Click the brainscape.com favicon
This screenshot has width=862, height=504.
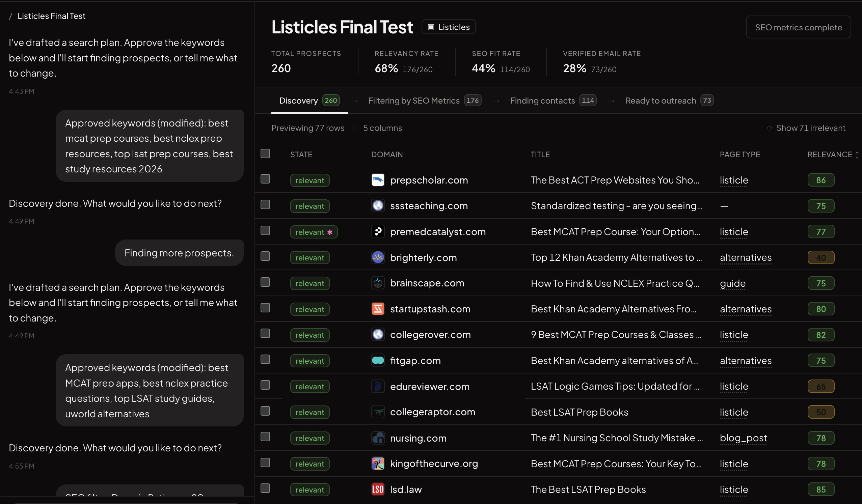click(x=378, y=283)
